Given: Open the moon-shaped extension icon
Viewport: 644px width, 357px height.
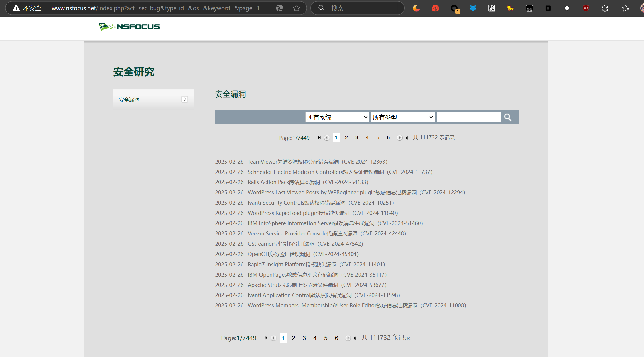Looking at the screenshot, I should pyautogui.click(x=417, y=8).
